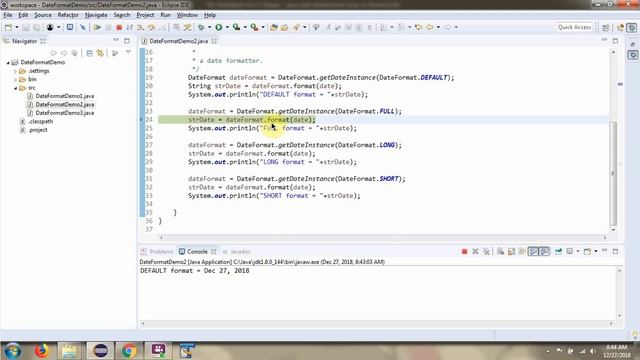640x360 pixels.
Task: Open the Window menu
Action: pyautogui.click(x=187, y=15)
